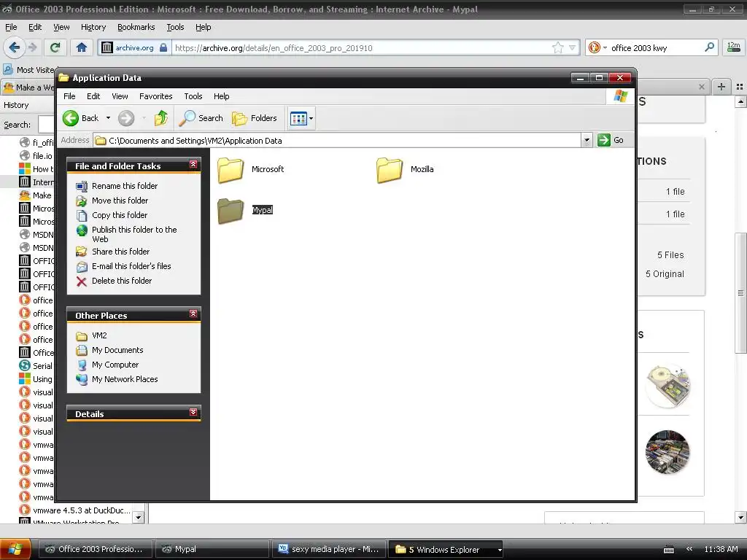Image resolution: width=747 pixels, height=560 pixels.
Task: Click the Windows Start button
Action: (x=16, y=549)
